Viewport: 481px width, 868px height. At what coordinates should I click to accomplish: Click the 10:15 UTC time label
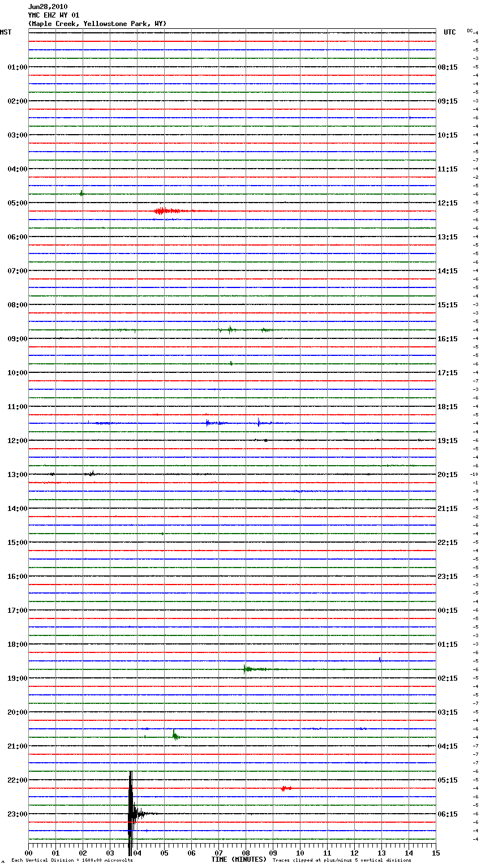point(448,135)
